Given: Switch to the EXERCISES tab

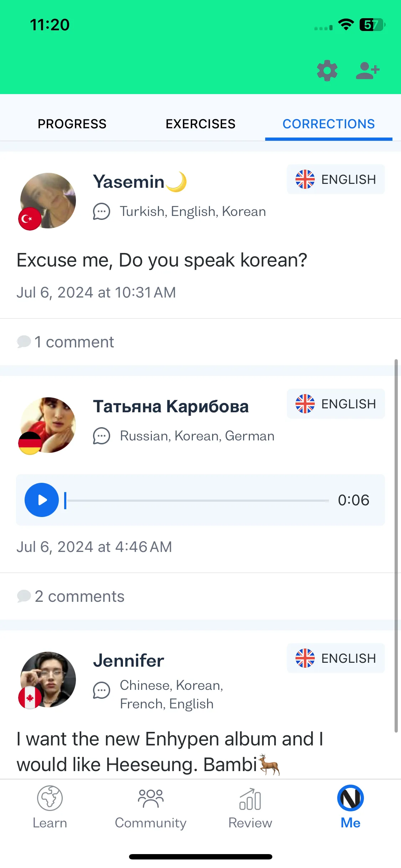Looking at the screenshot, I should point(200,124).
